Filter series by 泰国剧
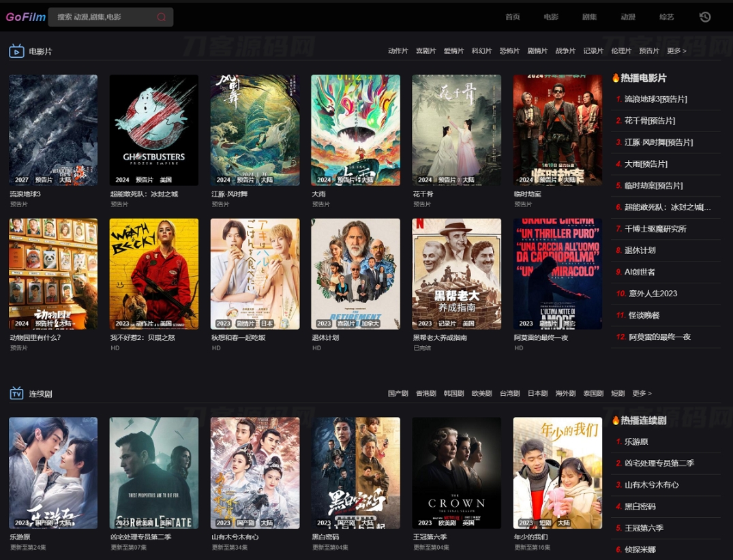 [x=593, y=393]
